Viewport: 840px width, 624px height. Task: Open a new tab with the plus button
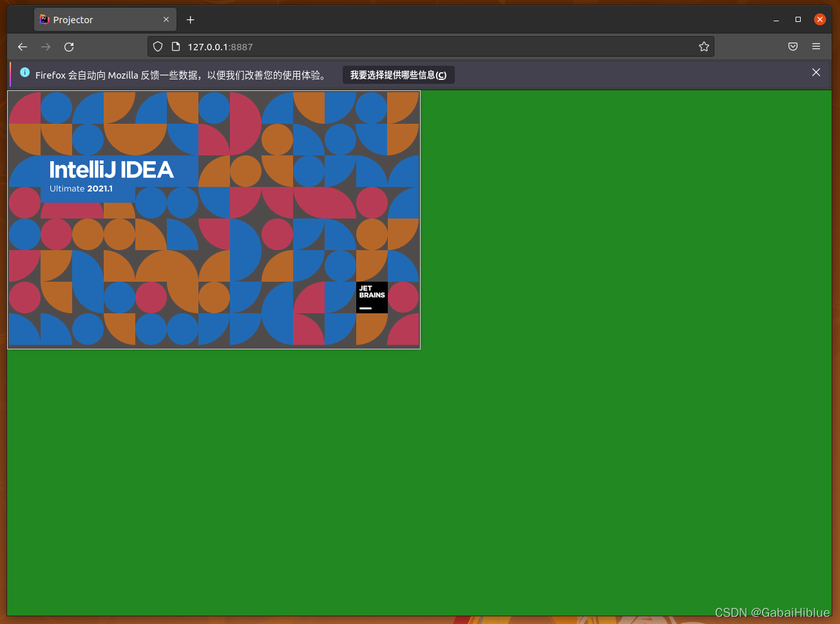point(190,20)
